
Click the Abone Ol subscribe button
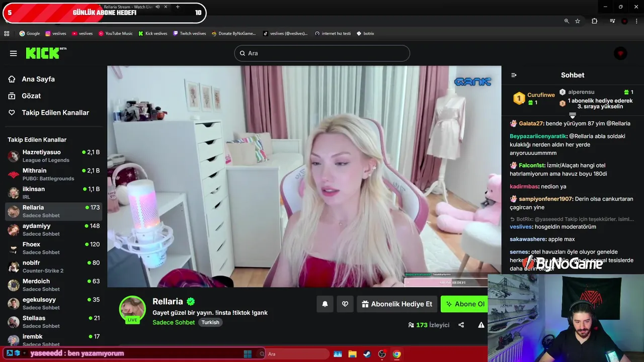coord(464,304)
